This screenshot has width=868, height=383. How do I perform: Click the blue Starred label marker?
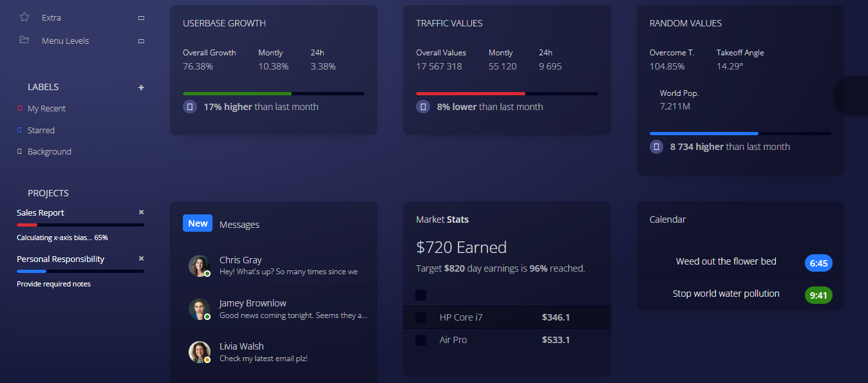click(x=19, y=130)
